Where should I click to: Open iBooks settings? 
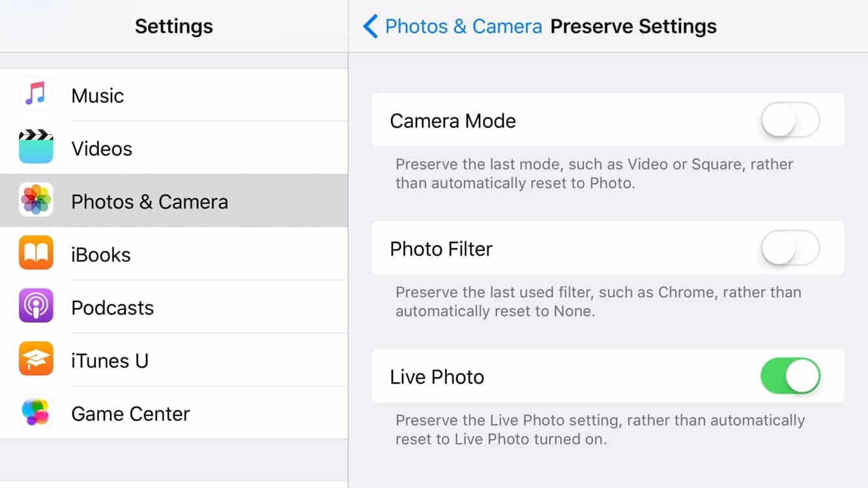[x=195, y=255]
